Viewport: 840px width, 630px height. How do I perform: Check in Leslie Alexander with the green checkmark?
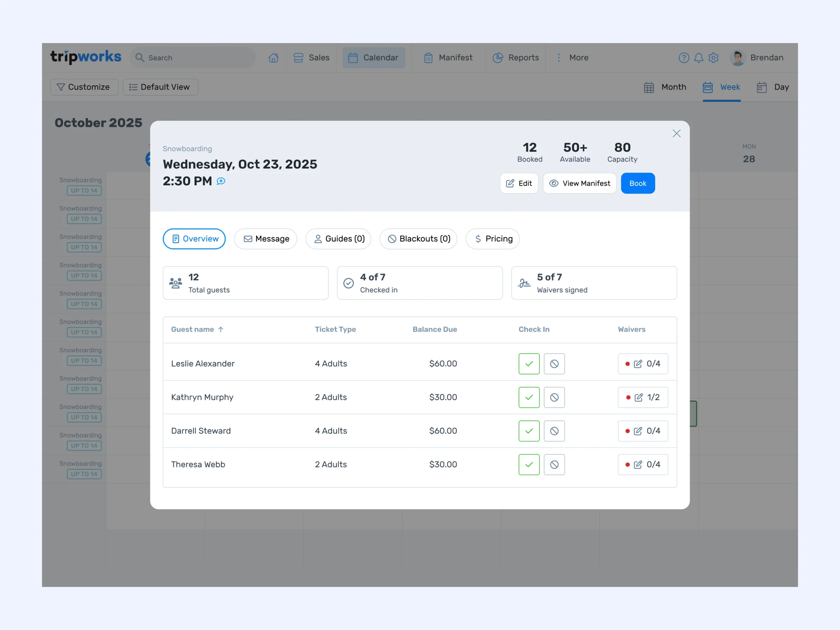529,364
